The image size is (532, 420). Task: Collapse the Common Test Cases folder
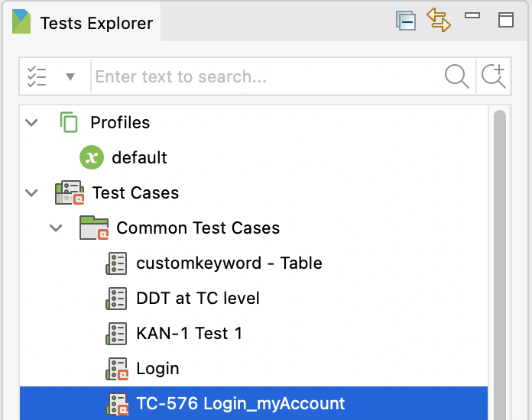click(57, 228)
